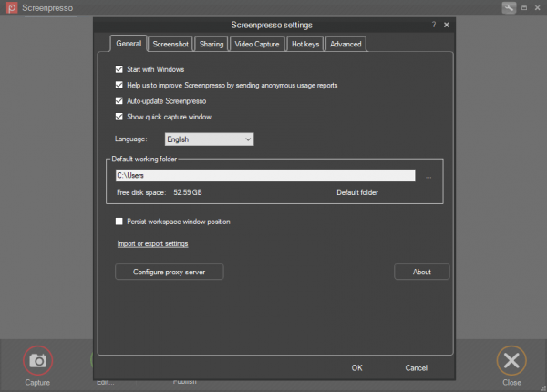This screenshot has height=392, width=547.
Task: Click the About button
Action: (x=422, y=272)
